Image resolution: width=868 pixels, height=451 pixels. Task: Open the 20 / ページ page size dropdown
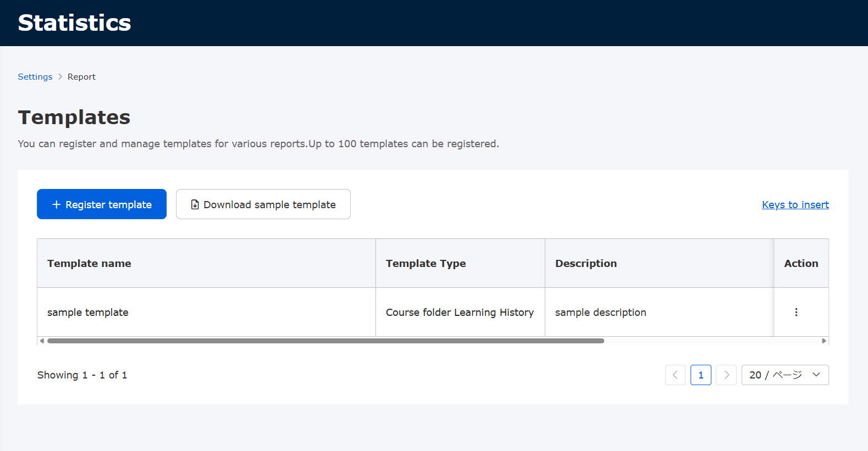pyautogui.click(x=784, y=375)
